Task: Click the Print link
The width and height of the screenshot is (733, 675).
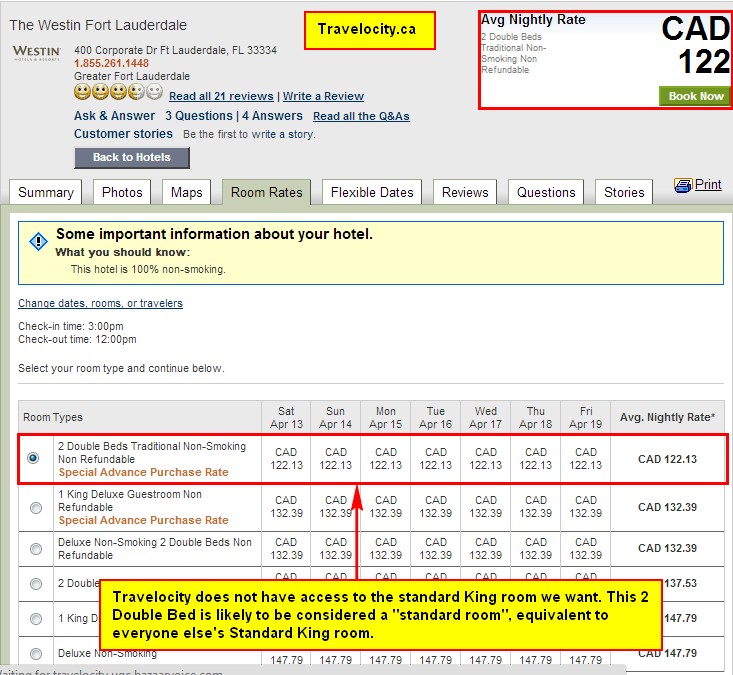Action: (708, 185)
